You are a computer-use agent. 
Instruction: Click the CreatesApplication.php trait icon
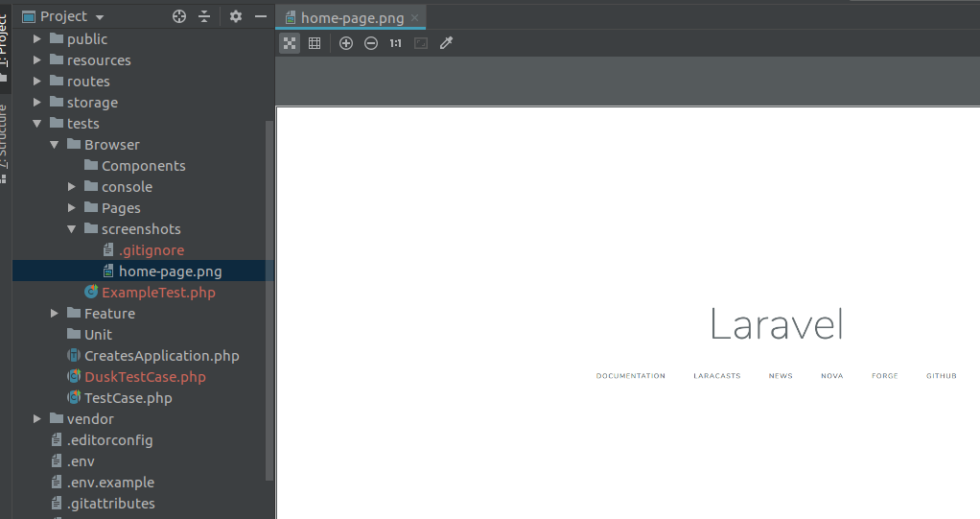74,355
